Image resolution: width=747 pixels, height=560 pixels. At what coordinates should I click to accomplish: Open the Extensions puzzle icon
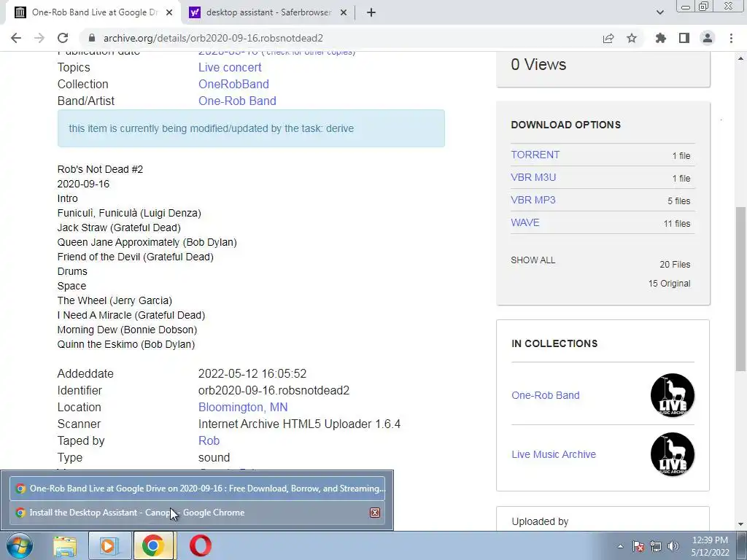tap(661, 38)
